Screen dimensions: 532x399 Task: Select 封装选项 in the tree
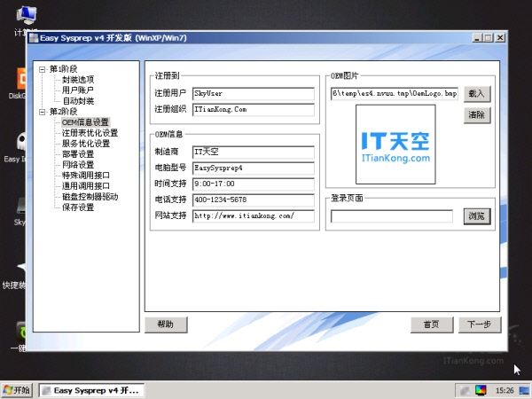pos(78,80)
